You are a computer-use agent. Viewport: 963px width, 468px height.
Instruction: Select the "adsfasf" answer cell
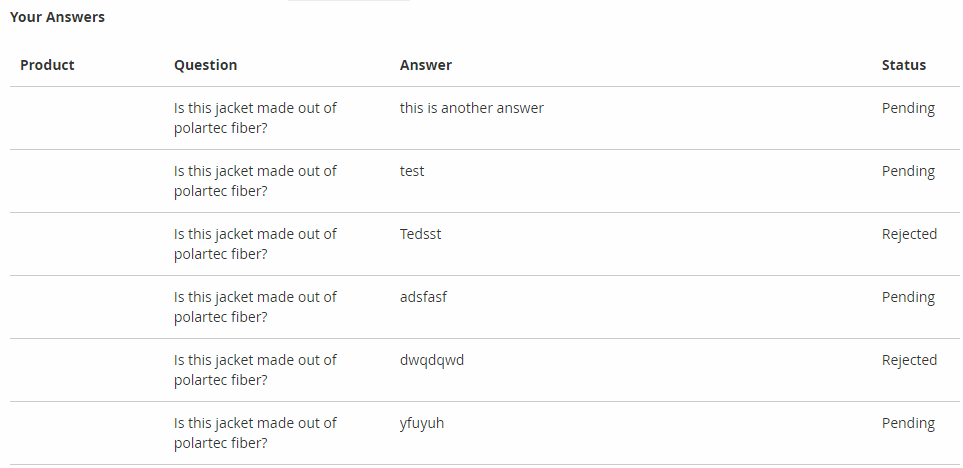click(x=424, y=297)
